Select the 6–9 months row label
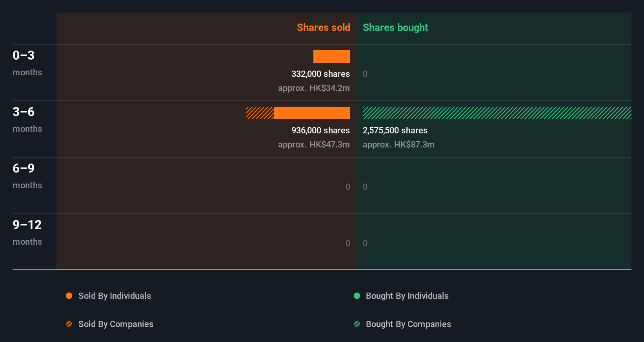644x342 pixels. (x=24, y=168)
